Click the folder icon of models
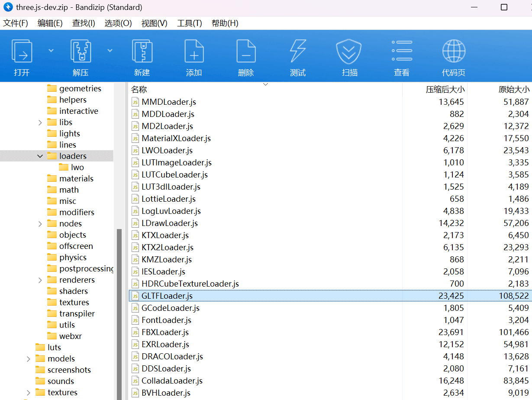 [40, 358]
